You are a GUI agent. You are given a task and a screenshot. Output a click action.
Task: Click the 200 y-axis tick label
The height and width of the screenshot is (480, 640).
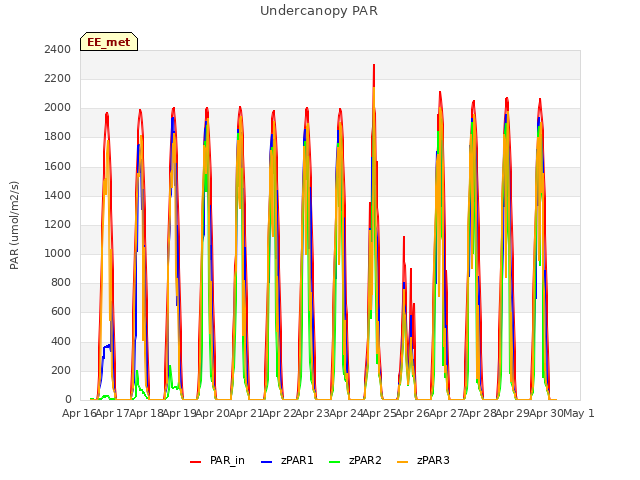(x=61, y=371)
